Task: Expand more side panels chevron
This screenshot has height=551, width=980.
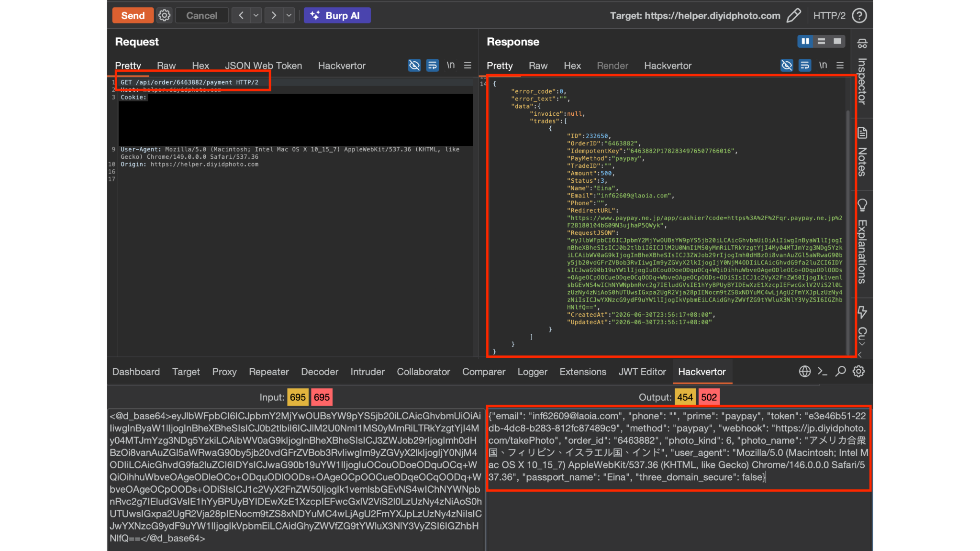Action: pyautogui.click(x=862, y=344)
